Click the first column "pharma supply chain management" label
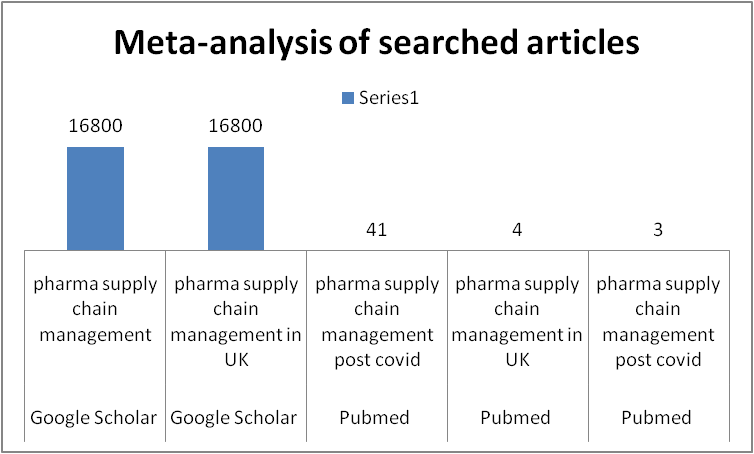The height and width of the screenshot is (454, 754). [x=97, y=309]
